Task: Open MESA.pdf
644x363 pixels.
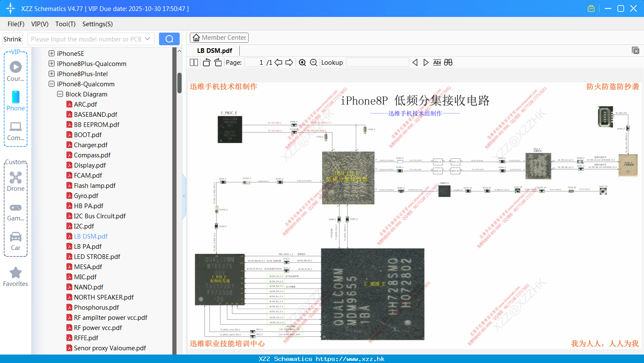Action: 88,267
